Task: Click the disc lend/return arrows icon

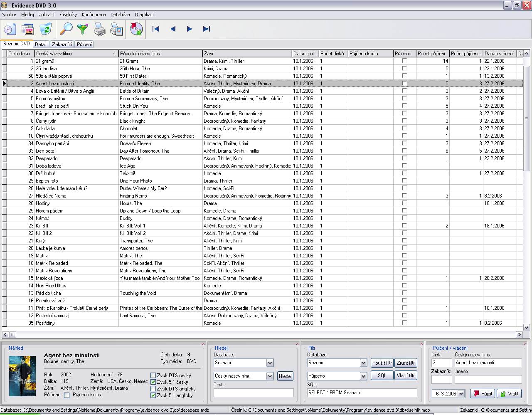Action: click(x=136, y=29)
